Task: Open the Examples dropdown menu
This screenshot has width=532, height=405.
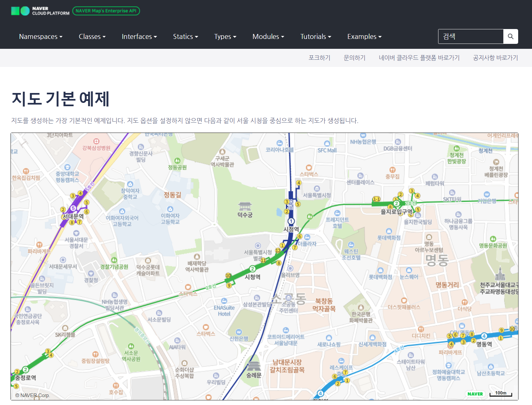Action: 365,37
